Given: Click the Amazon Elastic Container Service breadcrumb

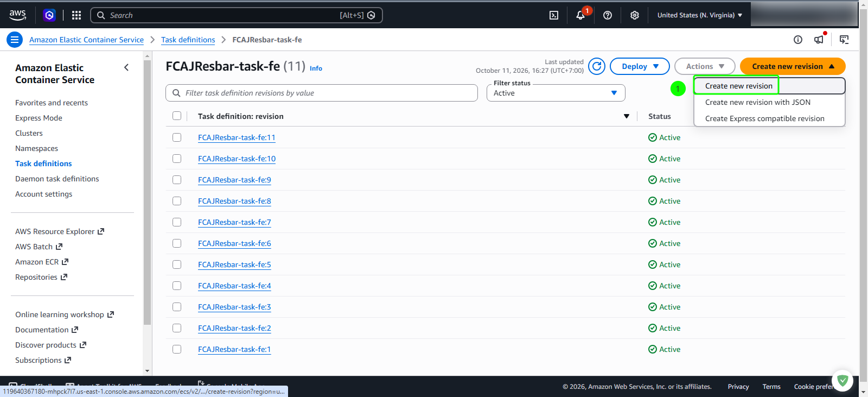Looking at the screenshot, I should coord(86,40).
